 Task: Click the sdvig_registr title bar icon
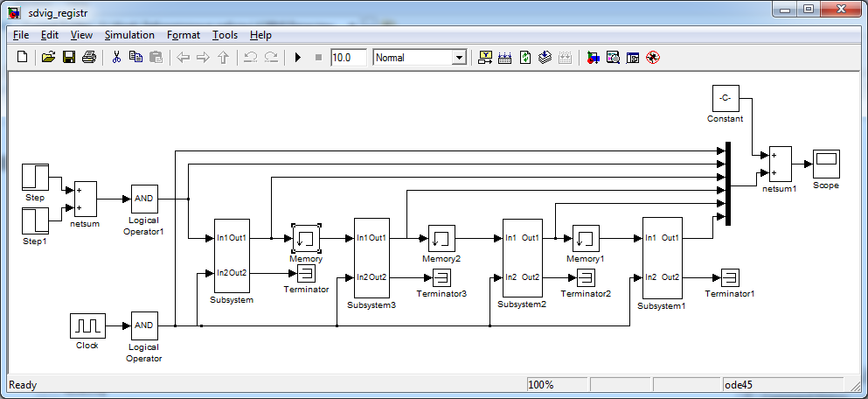[15, 11]
